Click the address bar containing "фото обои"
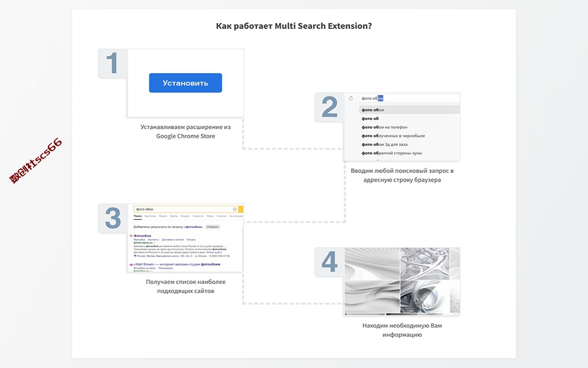The height and width of the screenshot is (368, 588). [409, 98]
